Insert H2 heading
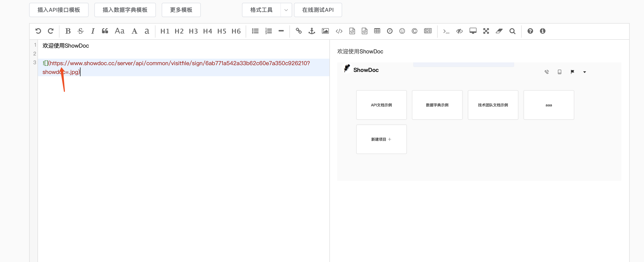644x262 pixels. click(179, 31)
